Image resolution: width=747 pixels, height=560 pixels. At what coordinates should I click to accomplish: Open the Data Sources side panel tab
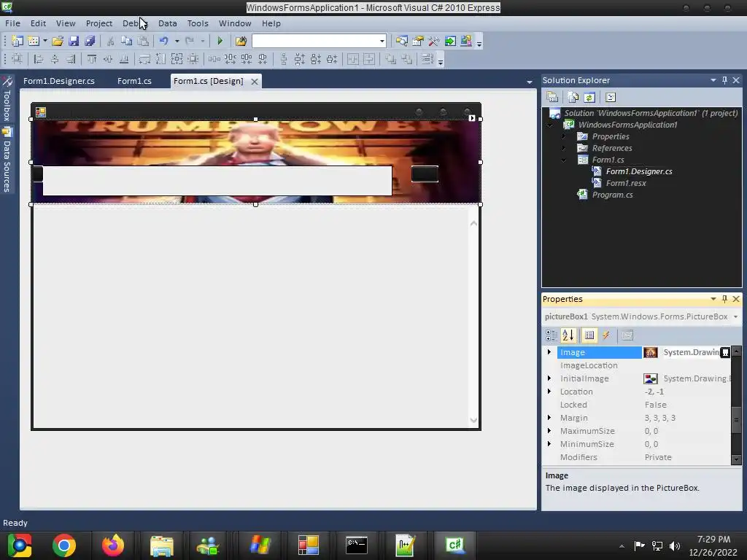(7, 160)
